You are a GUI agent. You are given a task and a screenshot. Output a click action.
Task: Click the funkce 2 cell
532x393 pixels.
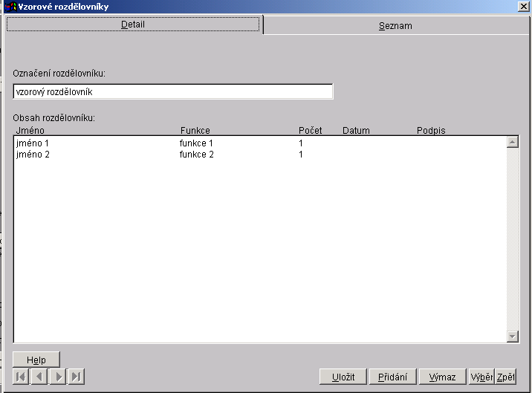[x=197, y=155]
